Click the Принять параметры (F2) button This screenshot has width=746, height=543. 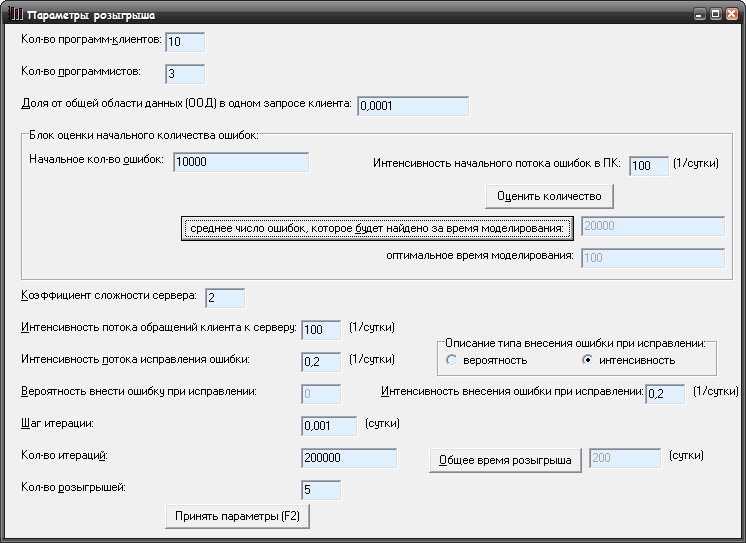(237, 516)
